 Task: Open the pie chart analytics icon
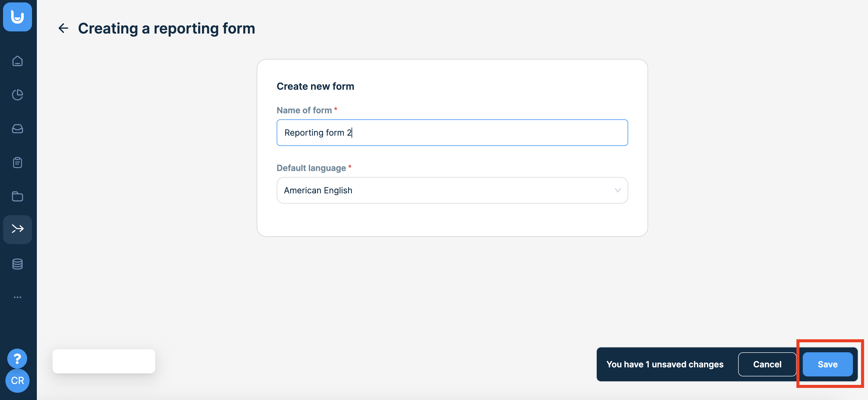18,95
